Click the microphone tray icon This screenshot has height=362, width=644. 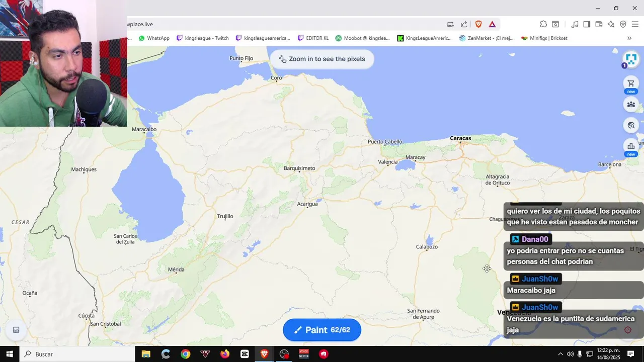(x=580, y=354)
